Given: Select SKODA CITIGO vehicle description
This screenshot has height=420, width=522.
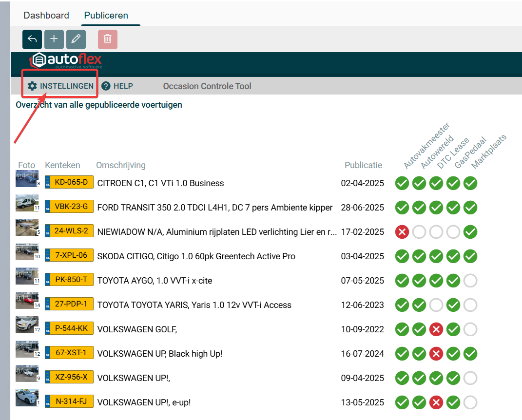Looking at the screenshot, I should point(196,256).
